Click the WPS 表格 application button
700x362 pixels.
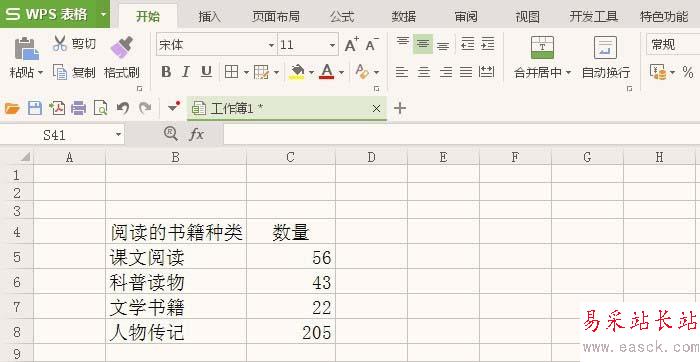tap(48, 14)
